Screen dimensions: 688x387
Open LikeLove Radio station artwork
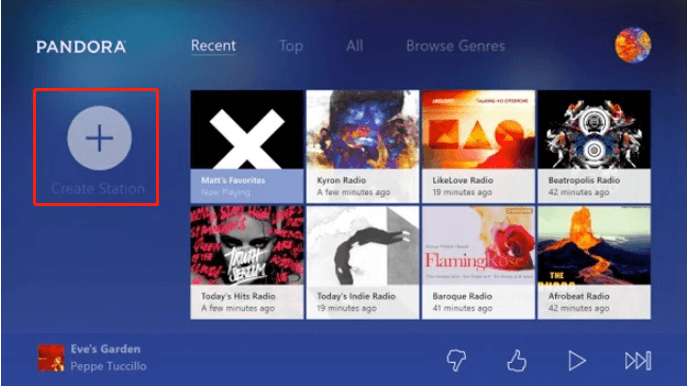coord(479,129)
